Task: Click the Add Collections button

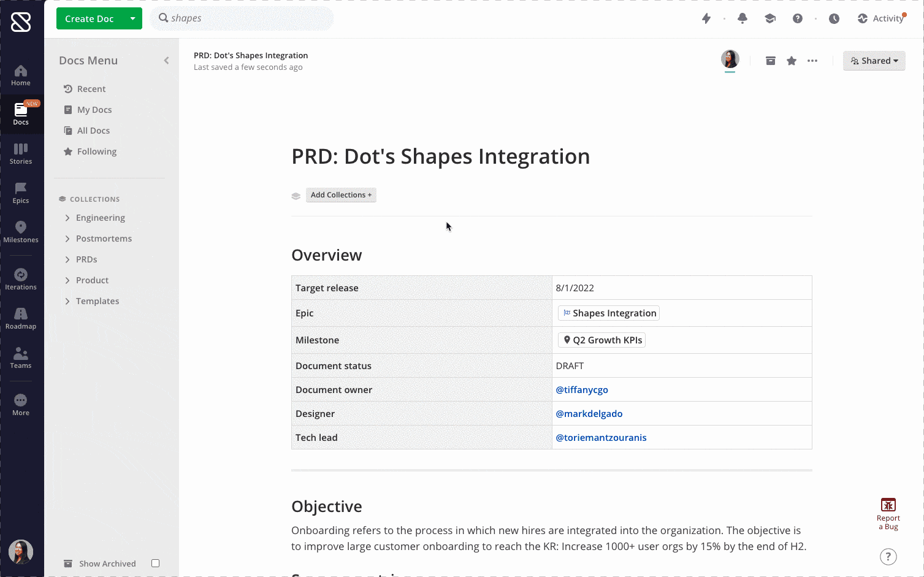Action: point(341,195)
